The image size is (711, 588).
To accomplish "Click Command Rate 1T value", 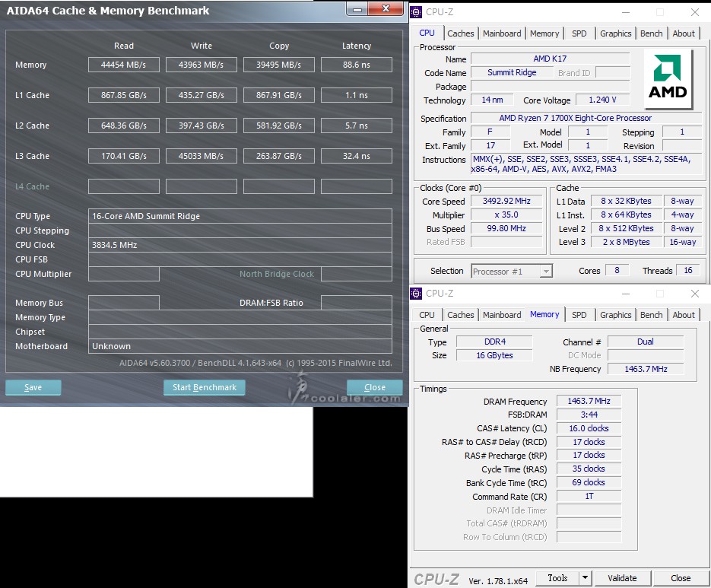I will click(x=589, y=497).
